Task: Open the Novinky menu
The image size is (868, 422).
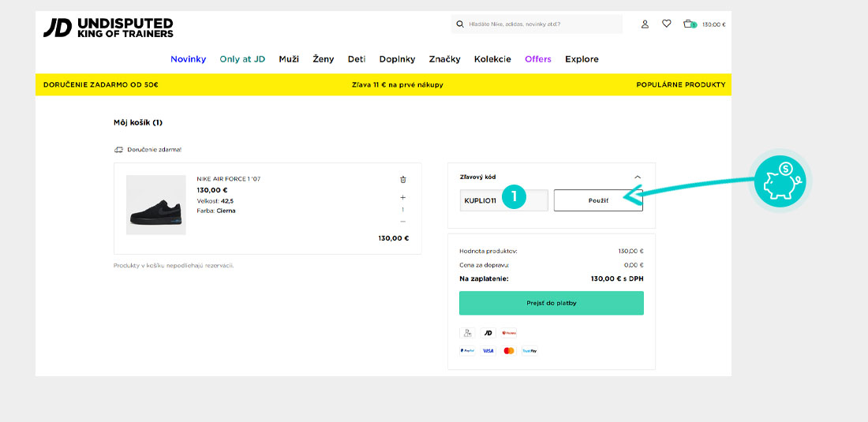Action: tap(189, 59)
